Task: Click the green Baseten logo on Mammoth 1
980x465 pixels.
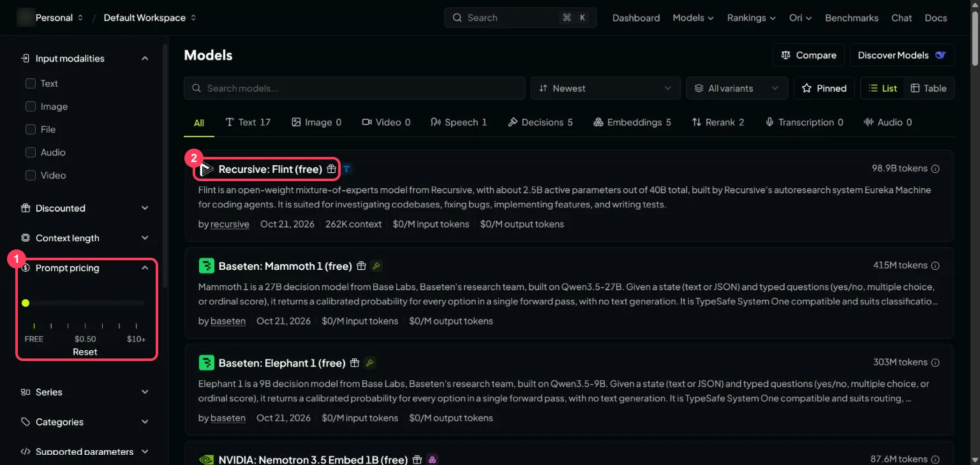Action: (x=206, y=266)
